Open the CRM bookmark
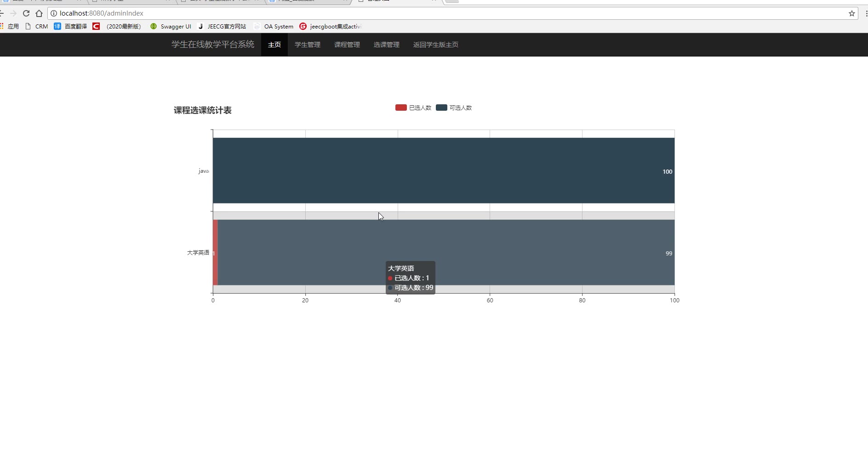The height and width of the screenshot is (465, 868). click(x=37, y=26)
